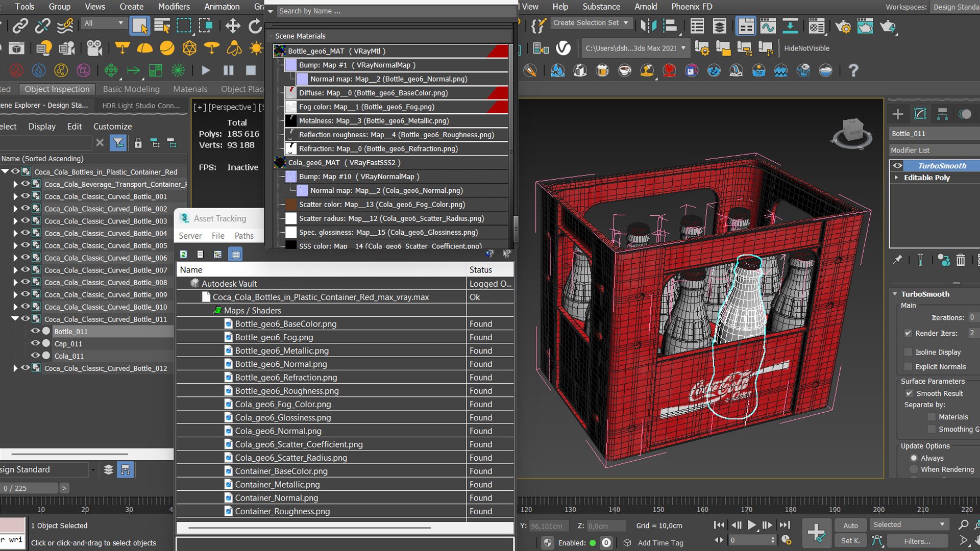Image resolution: width=980 pixels, height=551 pixels.
Task: Collapse the TurboSmooth rollout
Action: click(895, 294)
